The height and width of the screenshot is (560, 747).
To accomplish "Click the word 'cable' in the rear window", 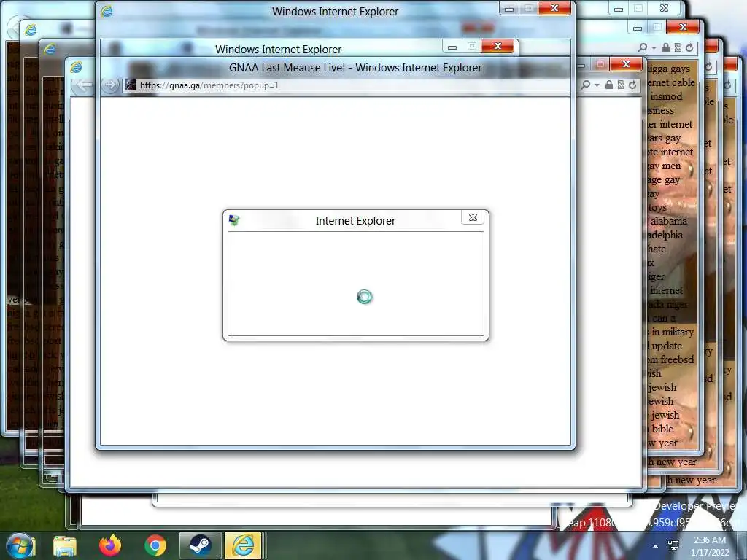I will tap(683, 82).
